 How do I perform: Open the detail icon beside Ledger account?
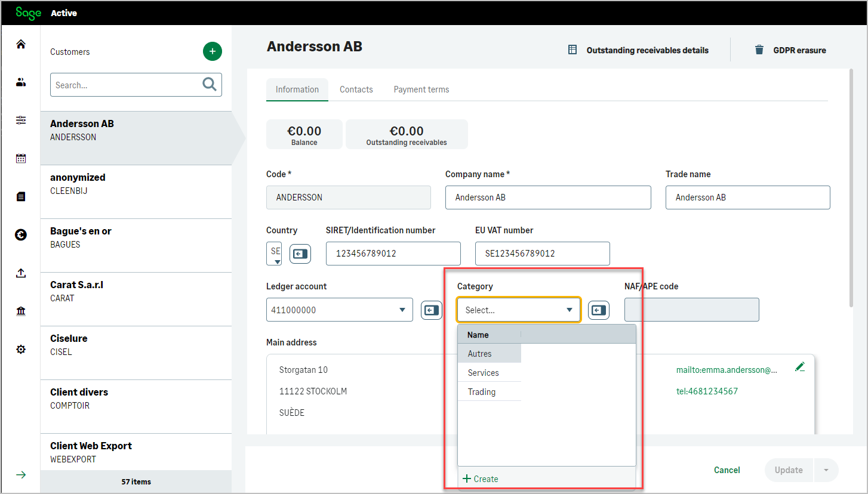432,310
